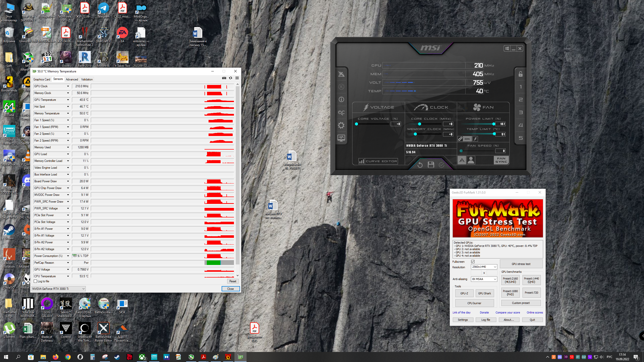644x362 pixels.
Task: Open Afterburner hardware monitor icon
Action: coord(341,138)
